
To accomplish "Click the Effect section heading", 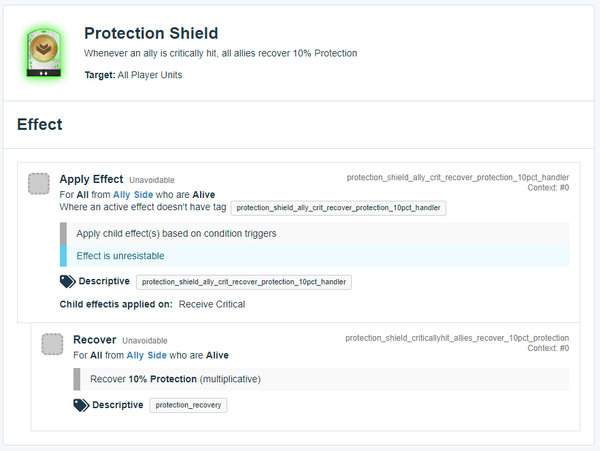I will coord(40,124).
